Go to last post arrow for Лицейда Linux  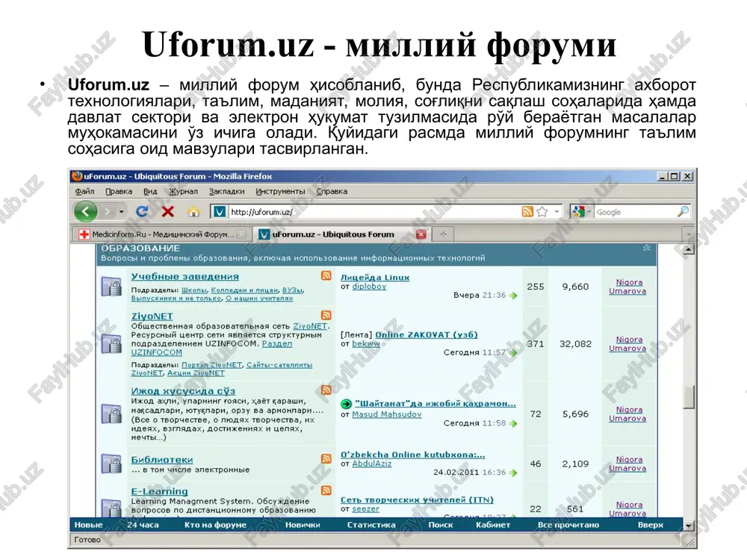click(x=513, y=296)
